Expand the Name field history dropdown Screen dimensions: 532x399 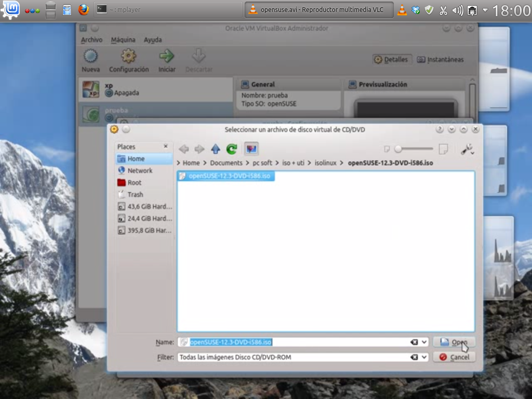tap(424, 342)
